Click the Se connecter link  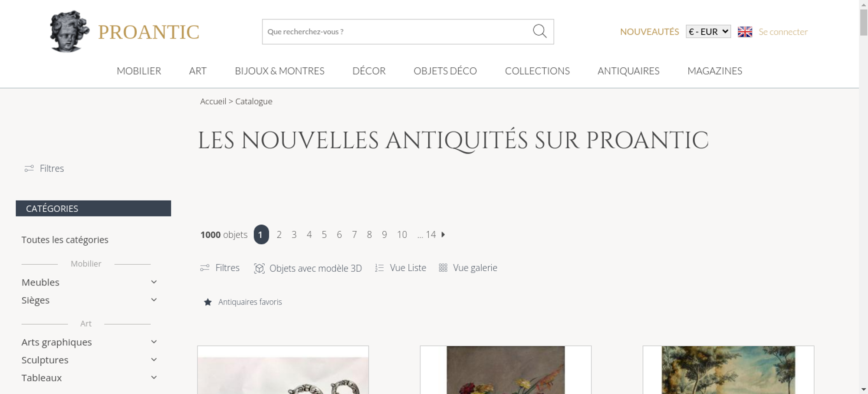pos(783,32)
